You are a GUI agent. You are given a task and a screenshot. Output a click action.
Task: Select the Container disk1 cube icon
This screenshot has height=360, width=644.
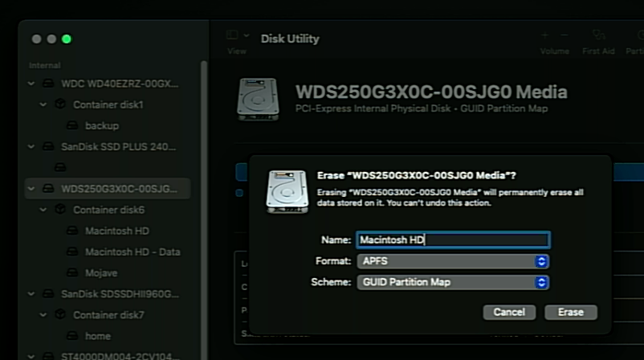coord(60,104)
